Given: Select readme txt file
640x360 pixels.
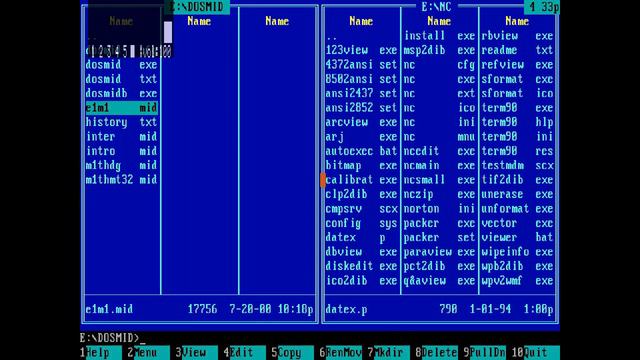Looking at the screenshot, I should (518, 50).
